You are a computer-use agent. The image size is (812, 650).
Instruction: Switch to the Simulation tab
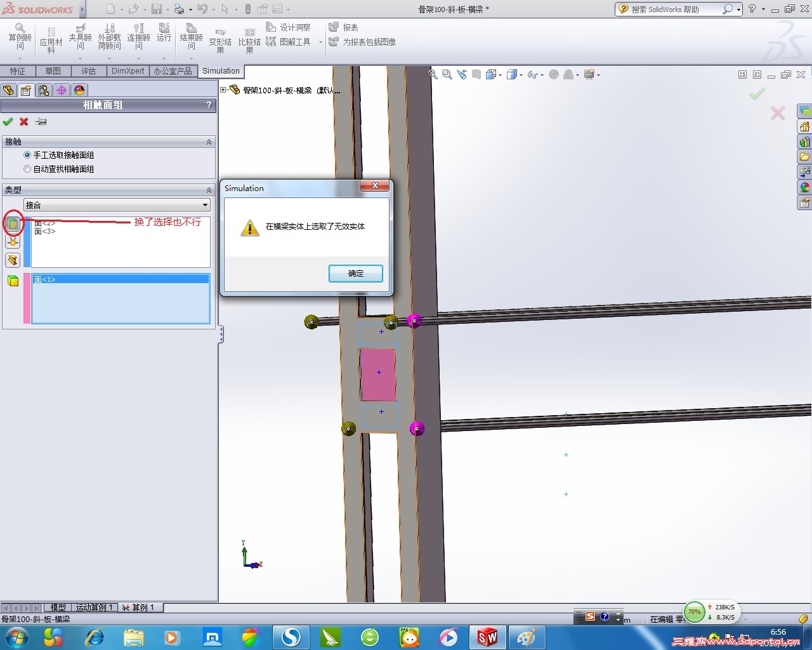click(x=221, y=71)
